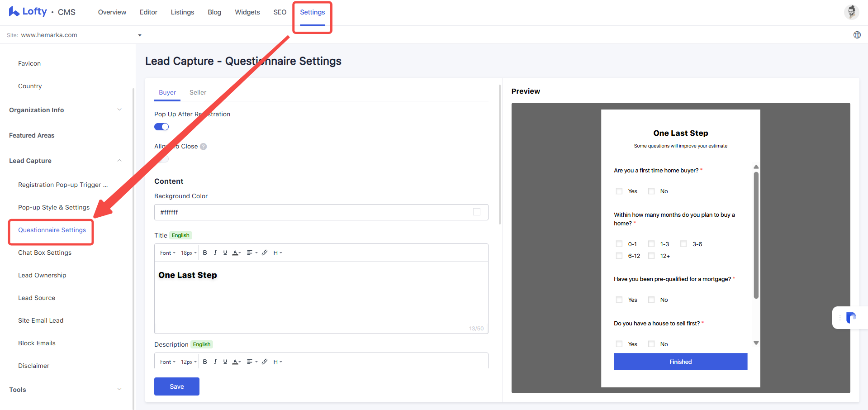868x410 pixels.
Task: Insert link in Description editor toolbar
Action: pos(265,362)
